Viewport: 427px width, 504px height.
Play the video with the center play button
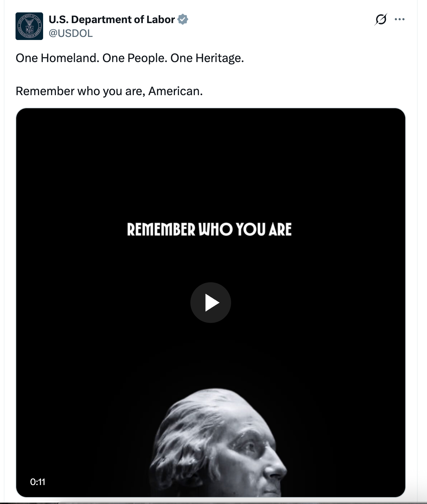[210, 303]
